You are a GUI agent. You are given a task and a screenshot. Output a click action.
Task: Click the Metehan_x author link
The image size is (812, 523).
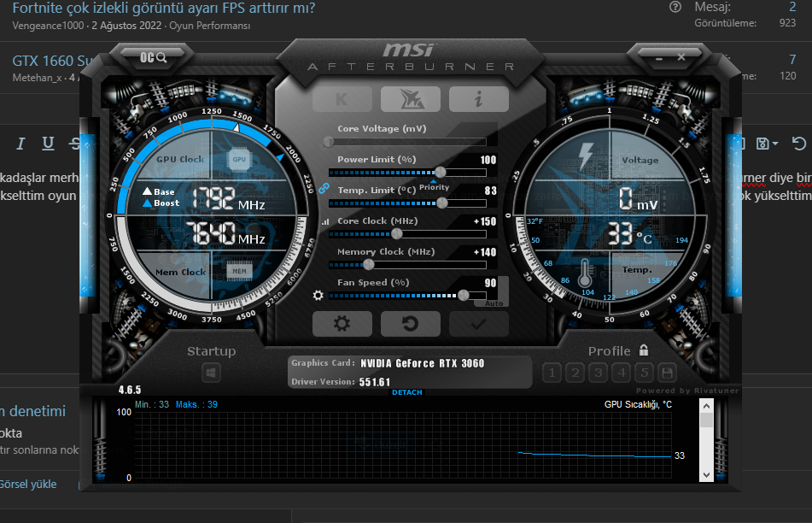pos(38,78)
